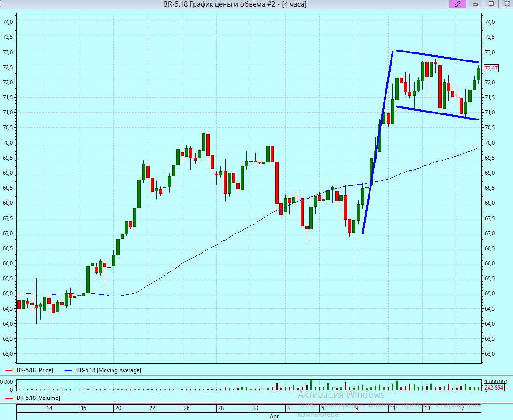Click the 1 000 000 volume axis label
Screen dimensions: 513x420
tap(496, 382)
